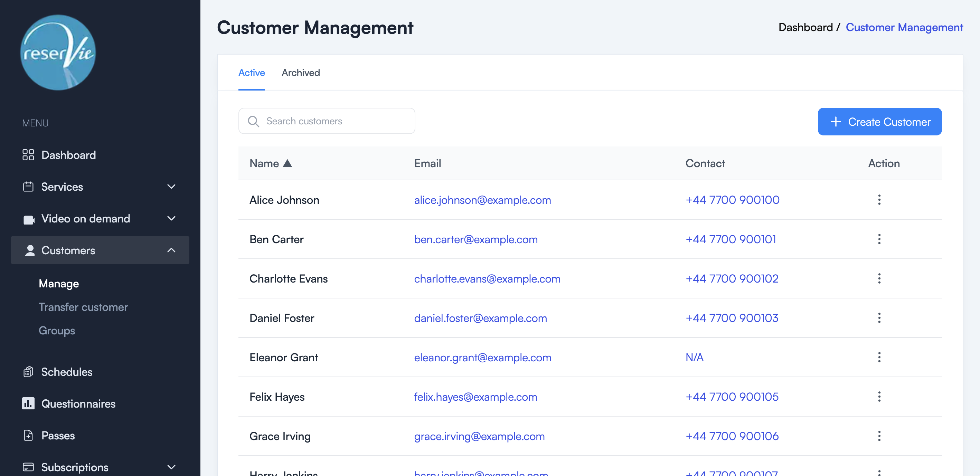Toggle the Name column sort arrow
The width and height of the screenshot is (980, 476).
(288, 163)
